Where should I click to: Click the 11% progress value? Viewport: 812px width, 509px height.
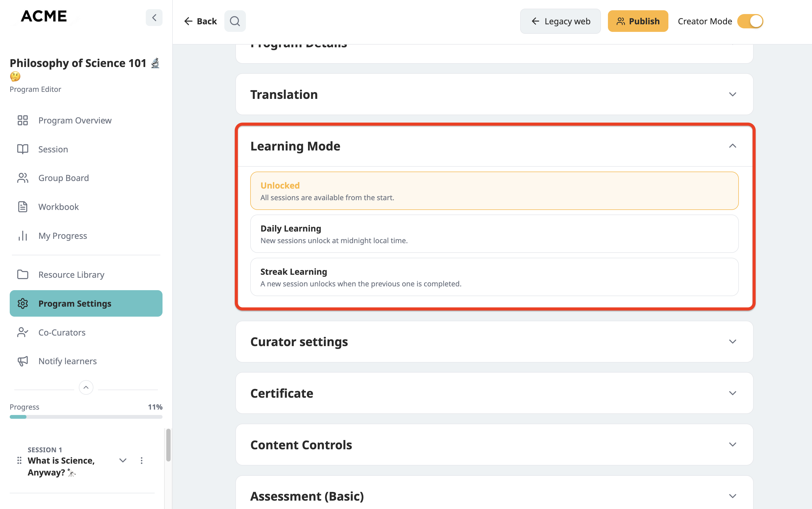coord(155,407)
